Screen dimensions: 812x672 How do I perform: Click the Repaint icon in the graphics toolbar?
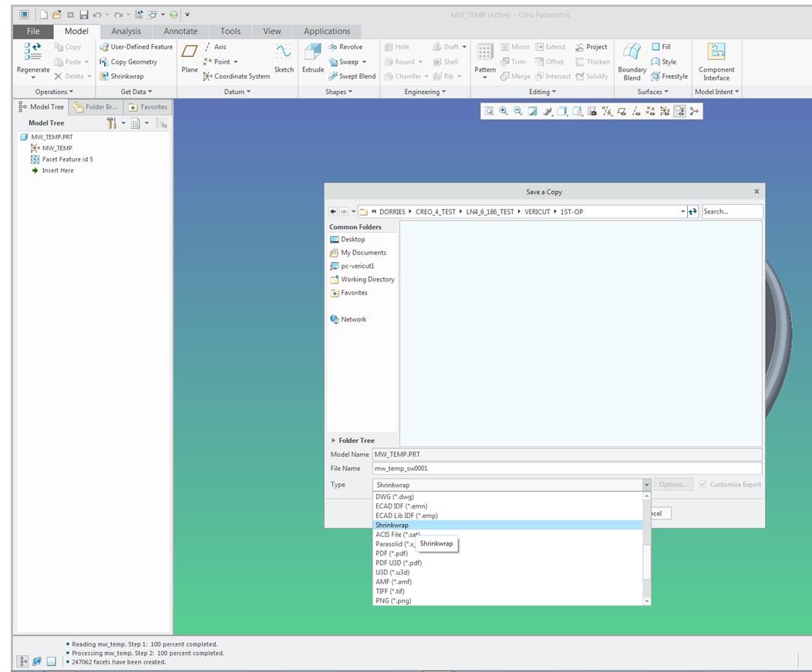532,111
